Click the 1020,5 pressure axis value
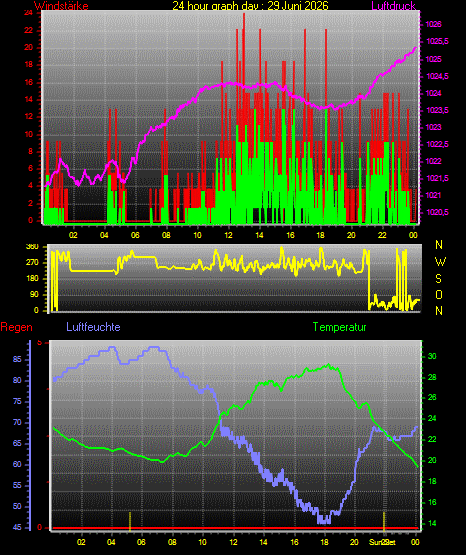The width and height of the screenshot is (466, 555). (437, 212)
